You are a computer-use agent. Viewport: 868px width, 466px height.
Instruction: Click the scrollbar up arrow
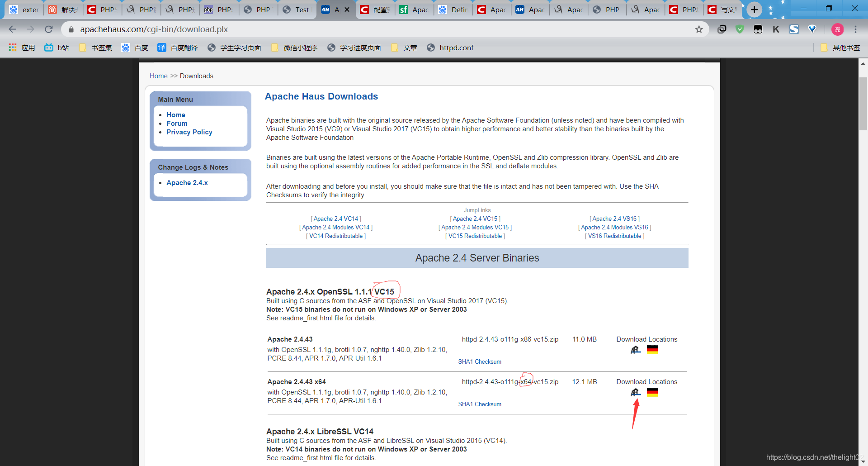[x=863, y=63]
